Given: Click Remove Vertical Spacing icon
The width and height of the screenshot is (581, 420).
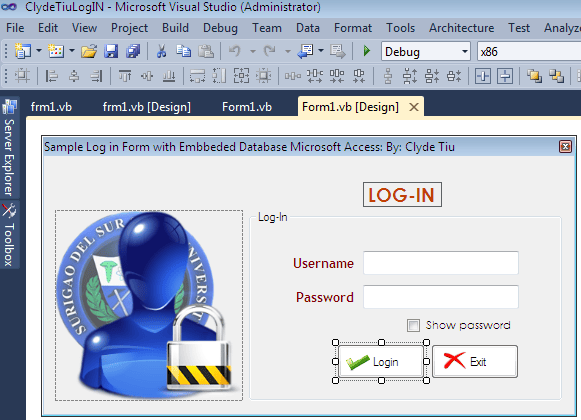Looking at the screenshot, I should pyautogui.click(x=454, y=76).
